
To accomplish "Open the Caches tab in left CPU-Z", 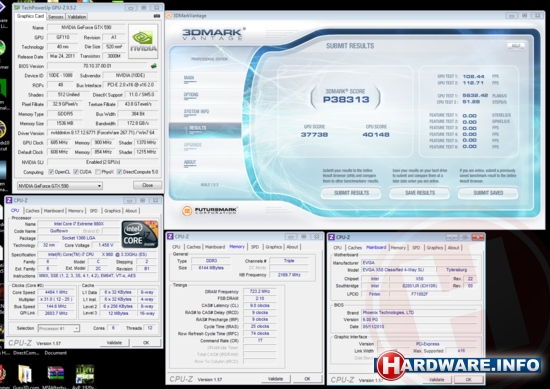I will pyautogui.click(x=32, y=211).
